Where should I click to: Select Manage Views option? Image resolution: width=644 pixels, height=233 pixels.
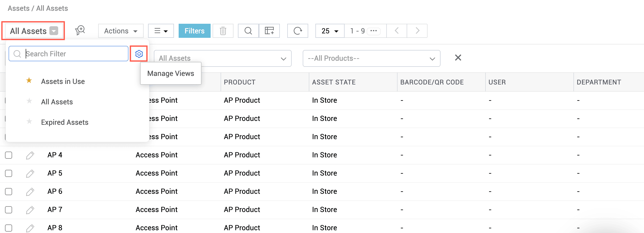tap(171, 73)
